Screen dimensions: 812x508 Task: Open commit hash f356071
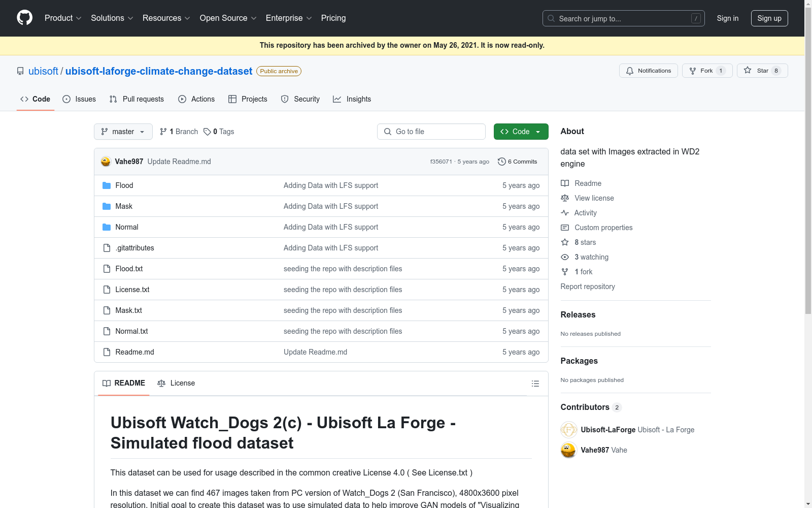tap(441, 162)
